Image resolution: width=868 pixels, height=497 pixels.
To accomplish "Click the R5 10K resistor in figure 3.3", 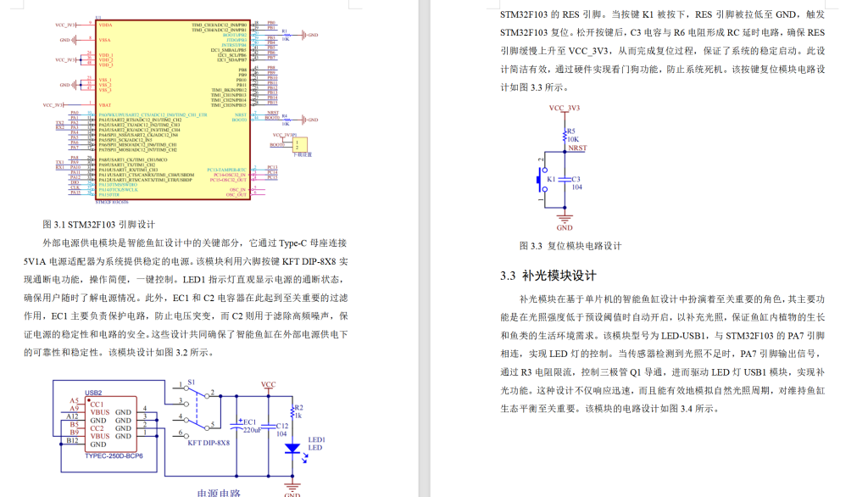I will [565, 134].
